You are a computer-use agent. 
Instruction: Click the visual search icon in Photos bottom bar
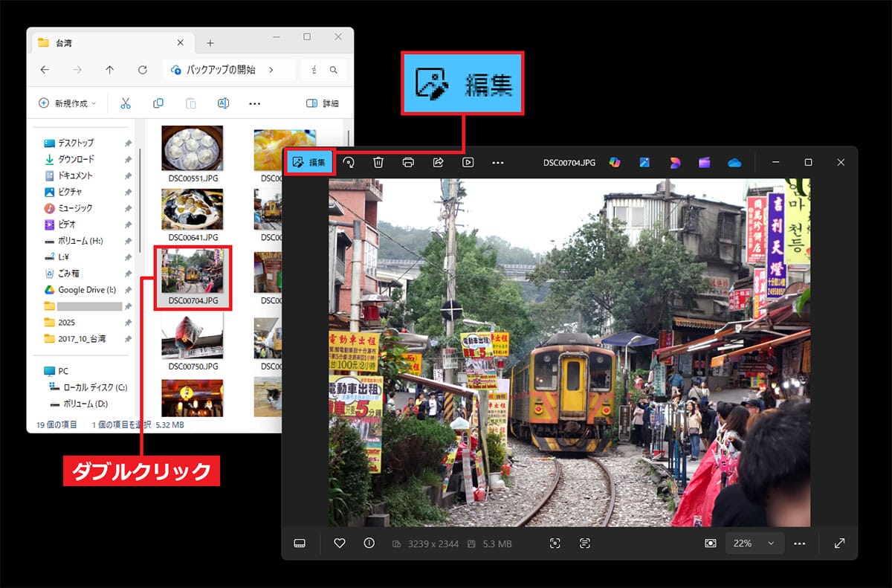555,543
